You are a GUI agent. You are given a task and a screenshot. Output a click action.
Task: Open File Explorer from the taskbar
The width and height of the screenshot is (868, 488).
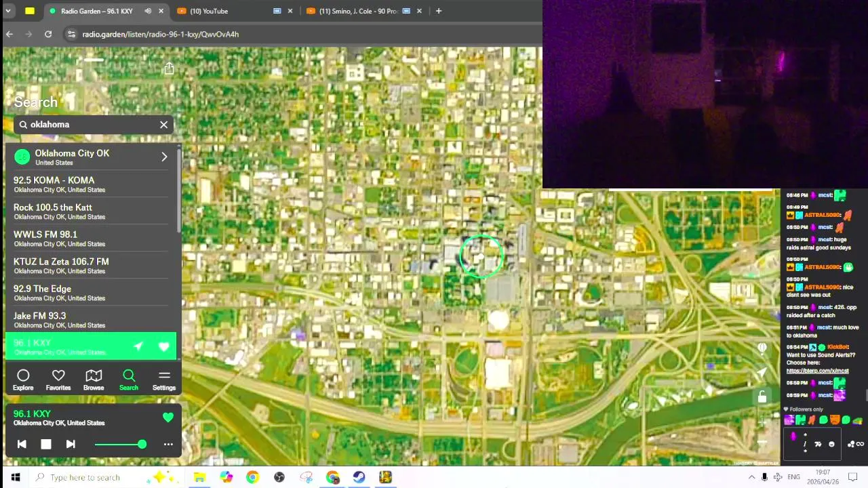pyautogui.click(x=199, y=477)
